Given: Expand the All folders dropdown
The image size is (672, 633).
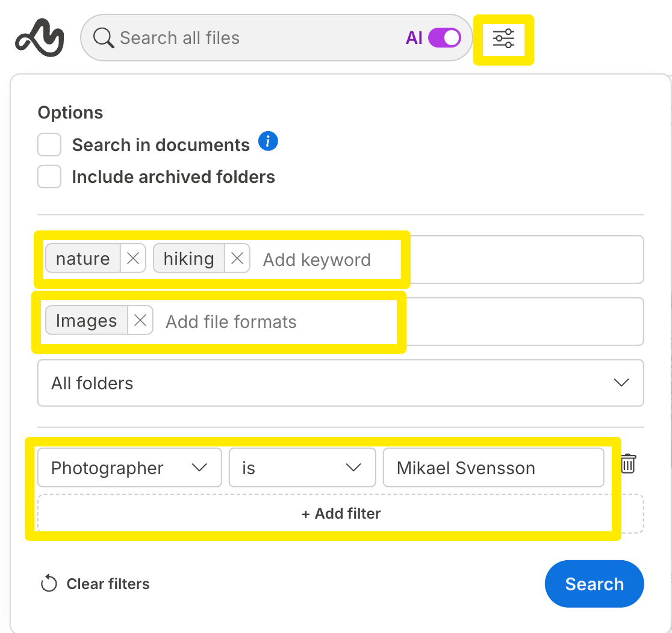Looking at the screenshot, I should 341,383.
